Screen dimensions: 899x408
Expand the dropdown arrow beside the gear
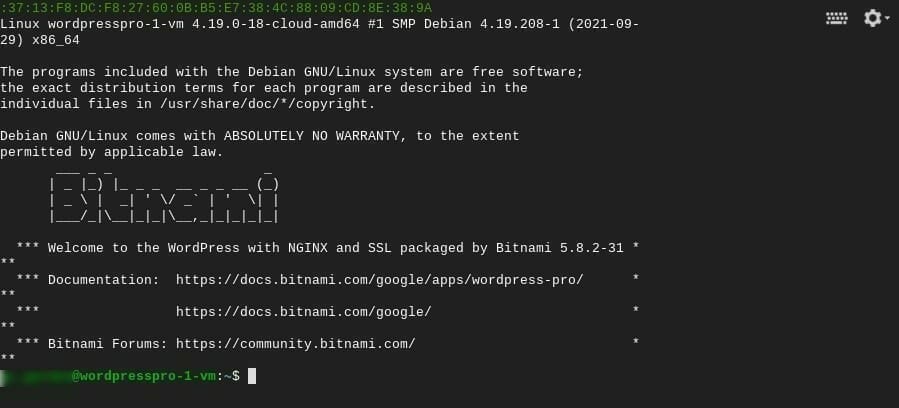(888, 18)
